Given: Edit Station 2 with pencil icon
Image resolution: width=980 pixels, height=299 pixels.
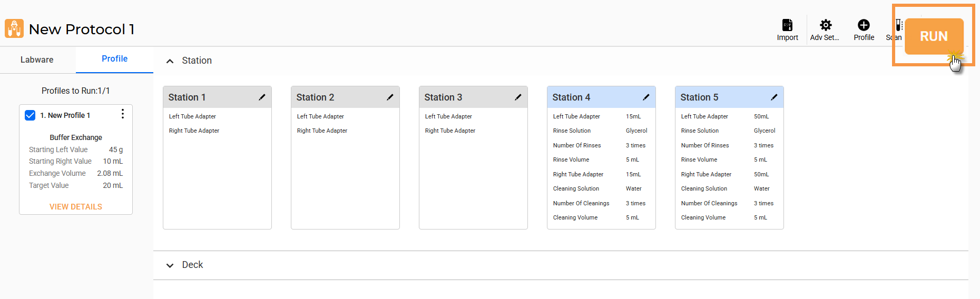Looking at the screenshot, I should click(390, 97).
